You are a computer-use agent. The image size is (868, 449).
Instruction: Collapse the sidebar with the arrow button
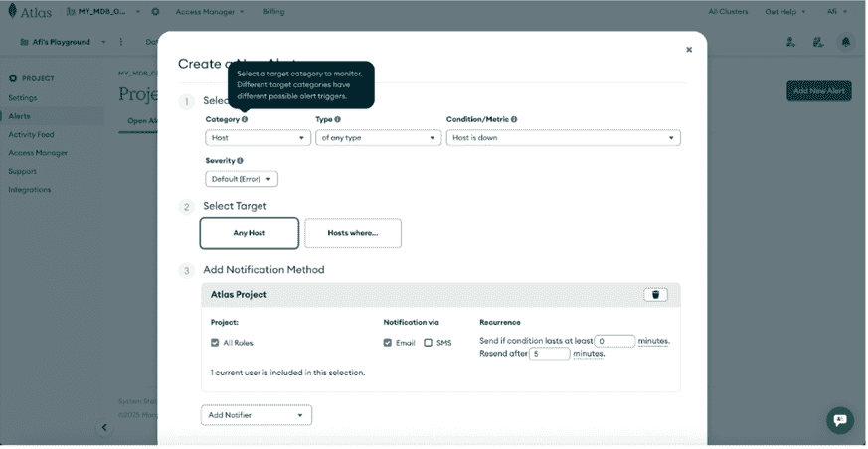click(x=104, y=427)
